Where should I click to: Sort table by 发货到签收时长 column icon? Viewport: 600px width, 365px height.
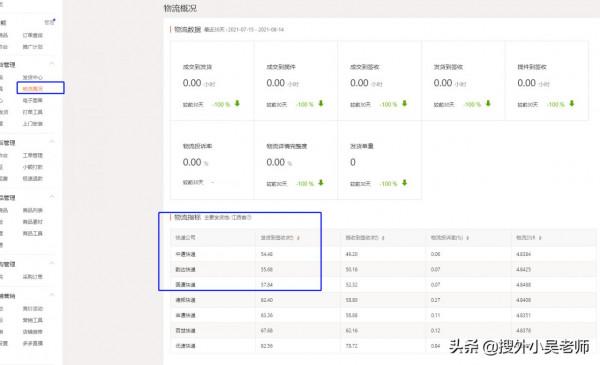pyautogui.click(x=298, y=238)
